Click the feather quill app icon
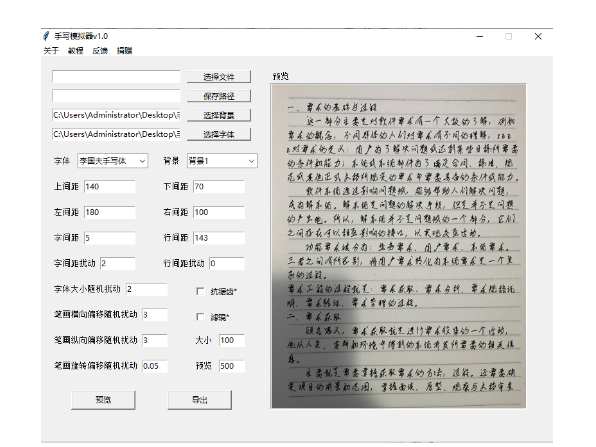Image resolution: width=596 pixels, height=447 pixels. (46, 36)
